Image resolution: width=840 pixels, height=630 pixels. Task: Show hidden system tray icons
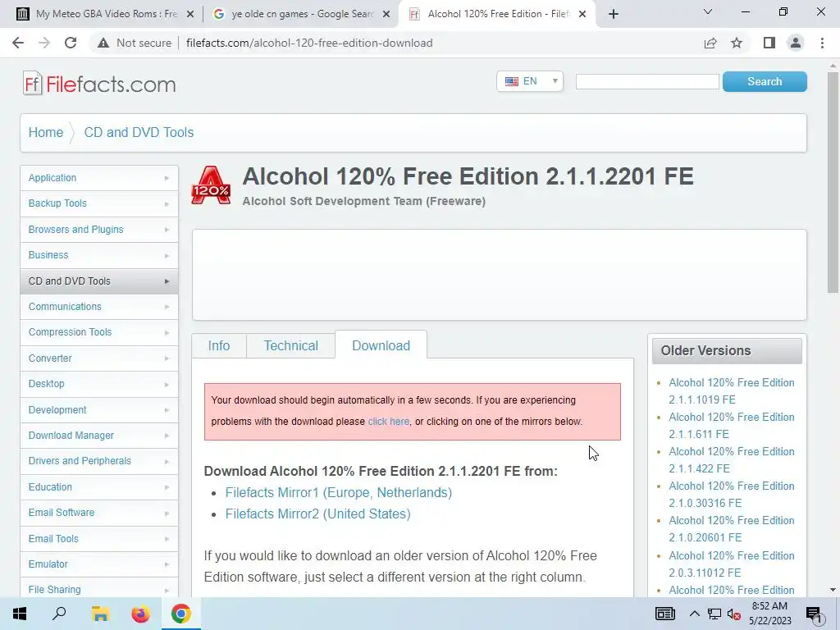pos(694,614)
